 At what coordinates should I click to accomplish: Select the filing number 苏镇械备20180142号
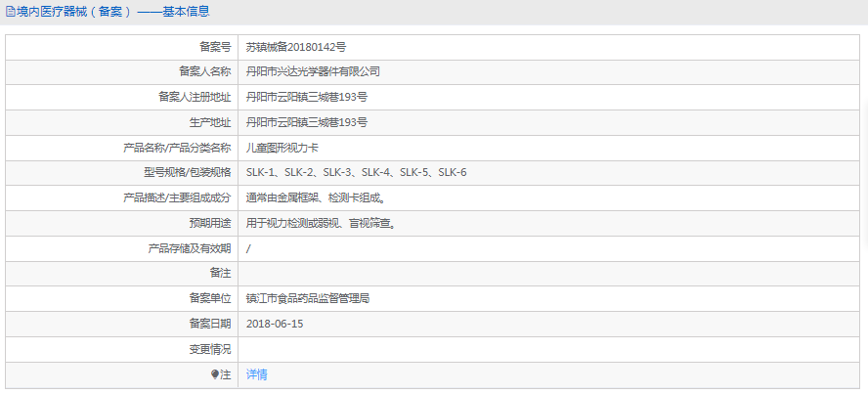click(296, 46)
